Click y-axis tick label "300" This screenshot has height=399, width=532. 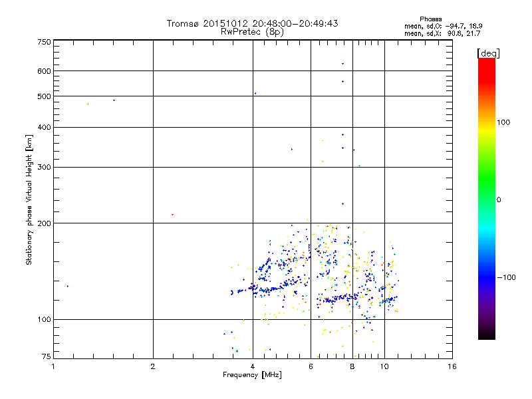[x=44, y=168]
